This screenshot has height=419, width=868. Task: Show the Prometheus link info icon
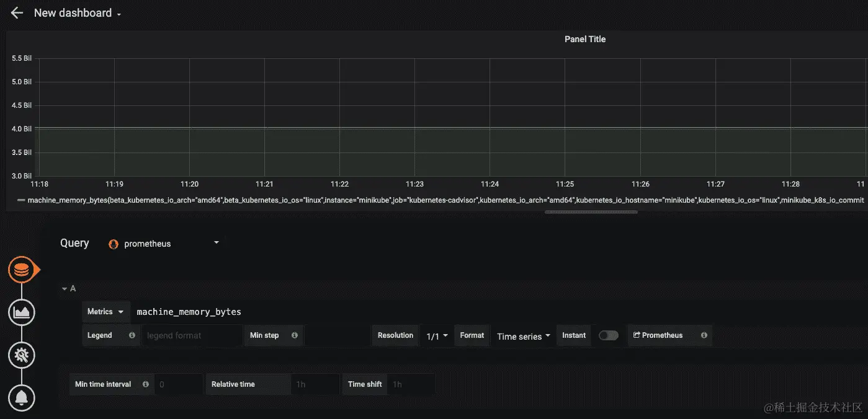pos(704,335)
